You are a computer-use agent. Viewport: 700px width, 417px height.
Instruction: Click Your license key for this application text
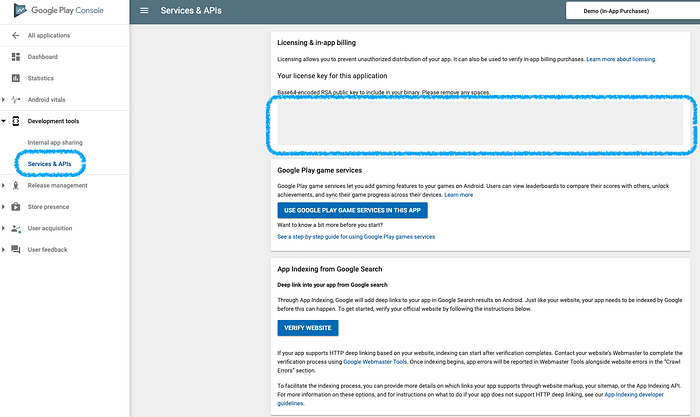coord(332,75)
